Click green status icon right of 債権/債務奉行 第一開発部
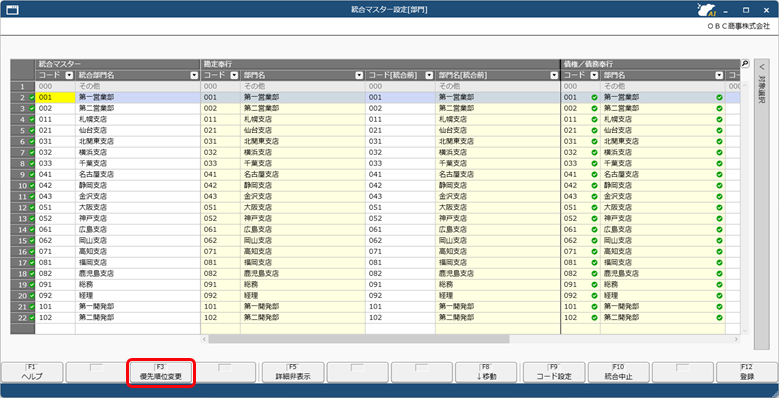 coord(719,306)
